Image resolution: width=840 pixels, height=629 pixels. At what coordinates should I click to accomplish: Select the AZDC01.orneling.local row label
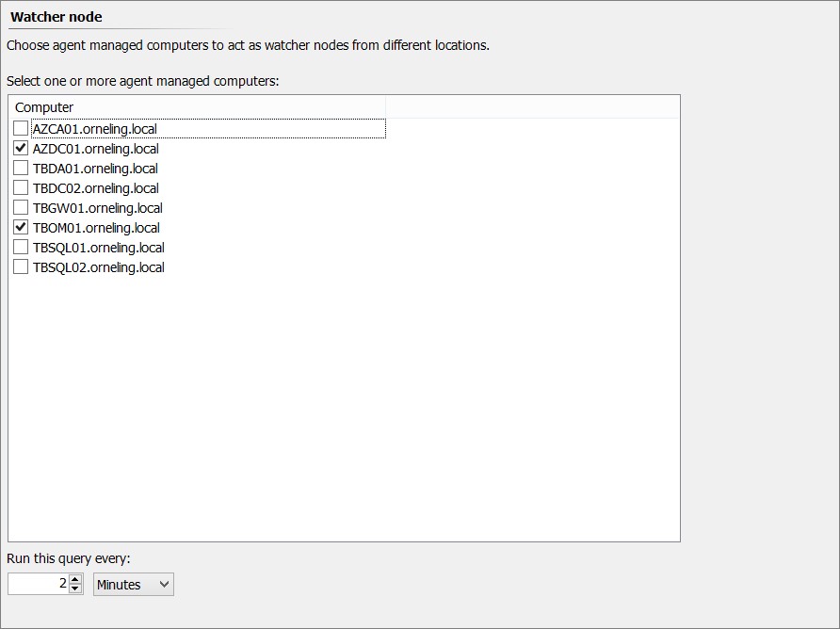[x=96, y=149]
